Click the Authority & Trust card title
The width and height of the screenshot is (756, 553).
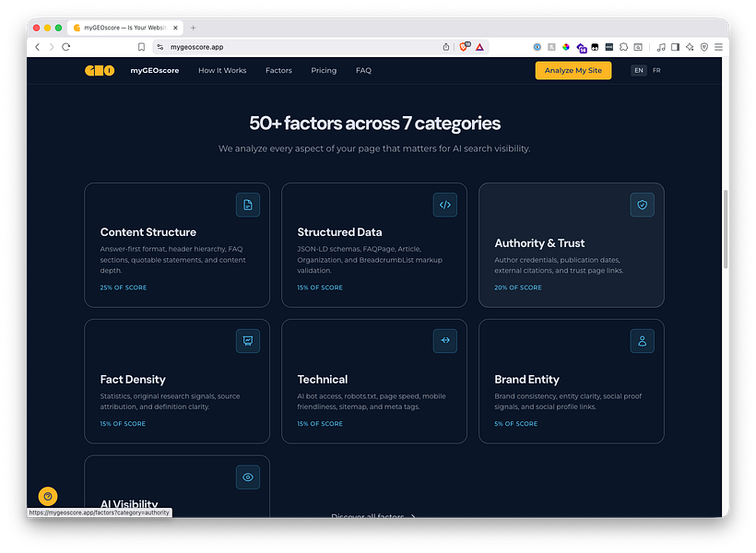coord(539,243)
